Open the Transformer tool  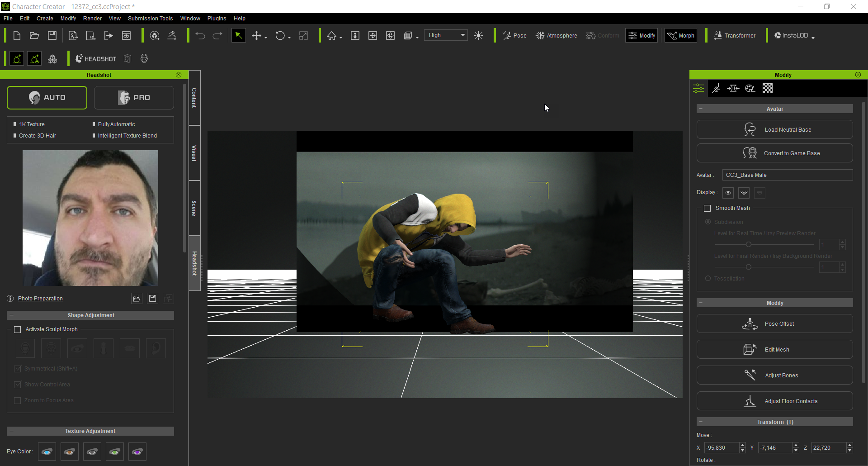pos(735,36)
